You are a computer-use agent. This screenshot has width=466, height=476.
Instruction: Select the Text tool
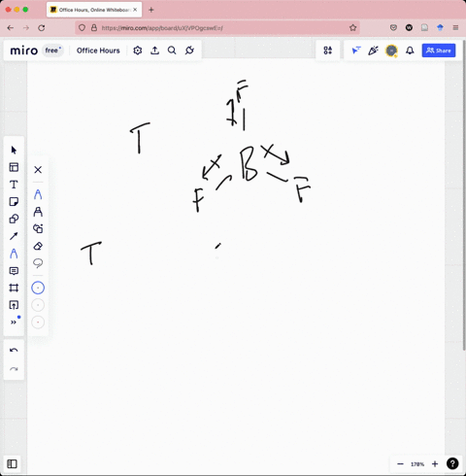(14, 185)
